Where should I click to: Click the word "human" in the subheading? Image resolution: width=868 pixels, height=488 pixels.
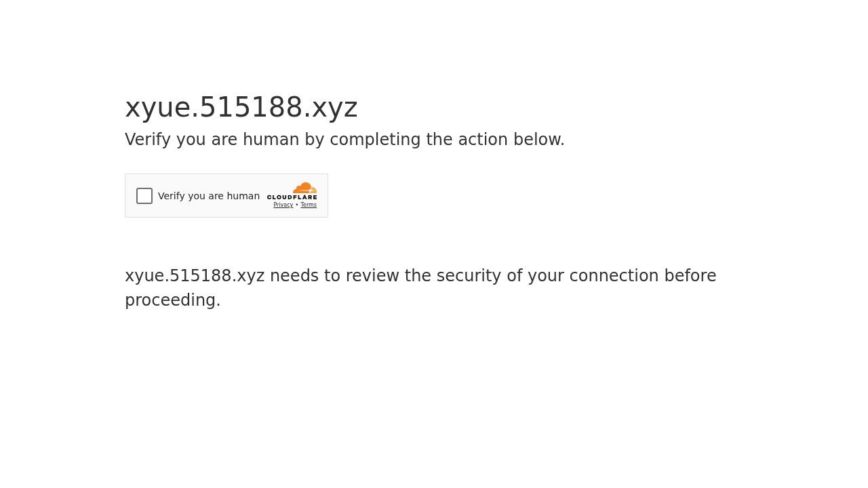pos(271,140)
